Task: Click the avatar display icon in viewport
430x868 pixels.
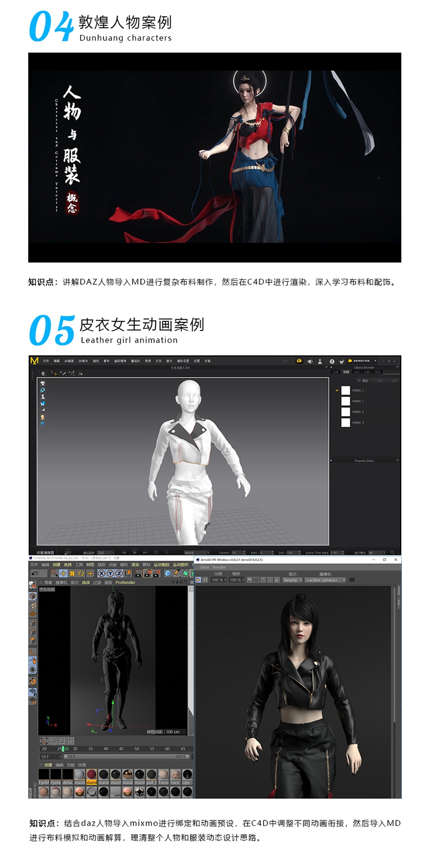Action: coord(42,397)
